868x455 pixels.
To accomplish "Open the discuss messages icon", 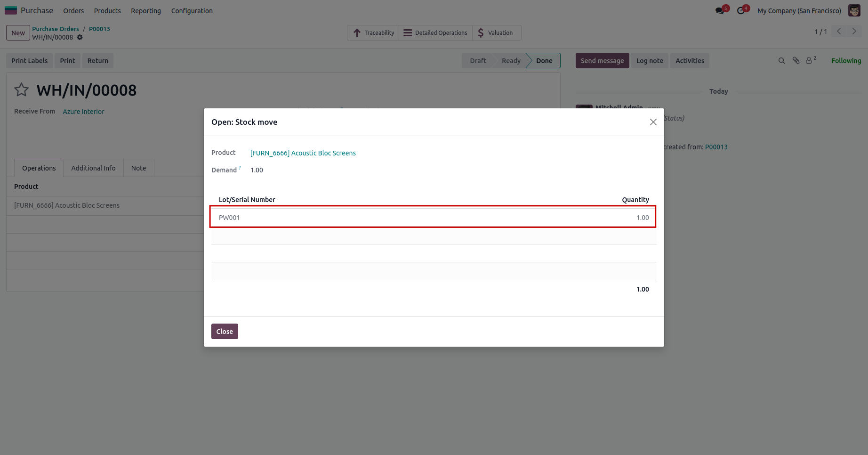I will click(x=719, y=11).
